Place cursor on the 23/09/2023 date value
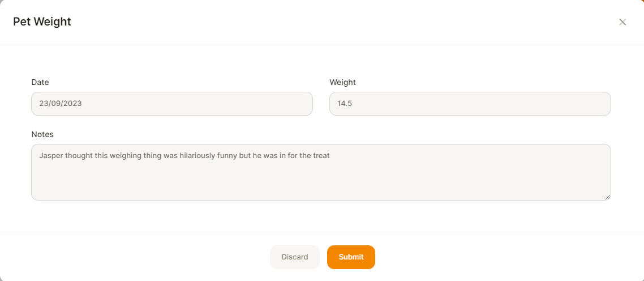Viewport: 644px width, 281px height. tap(61, 104)
